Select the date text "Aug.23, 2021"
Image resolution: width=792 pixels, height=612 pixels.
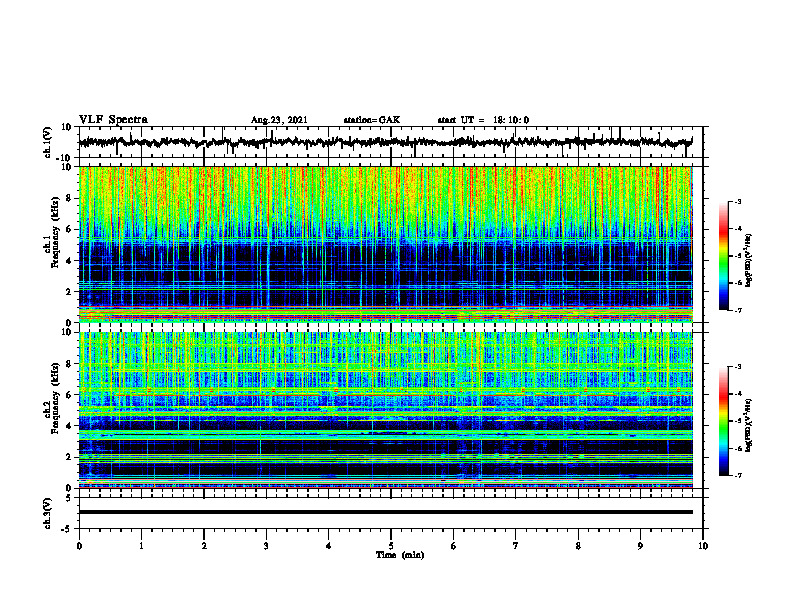(x=279, y=120)
